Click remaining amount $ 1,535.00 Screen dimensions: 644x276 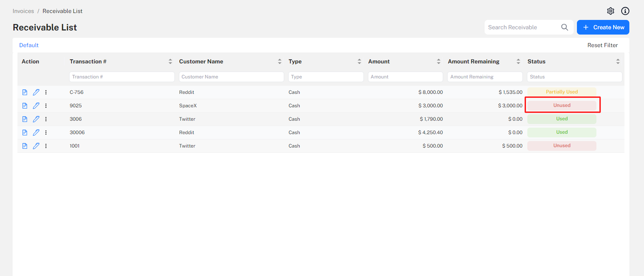pos(511,92)
